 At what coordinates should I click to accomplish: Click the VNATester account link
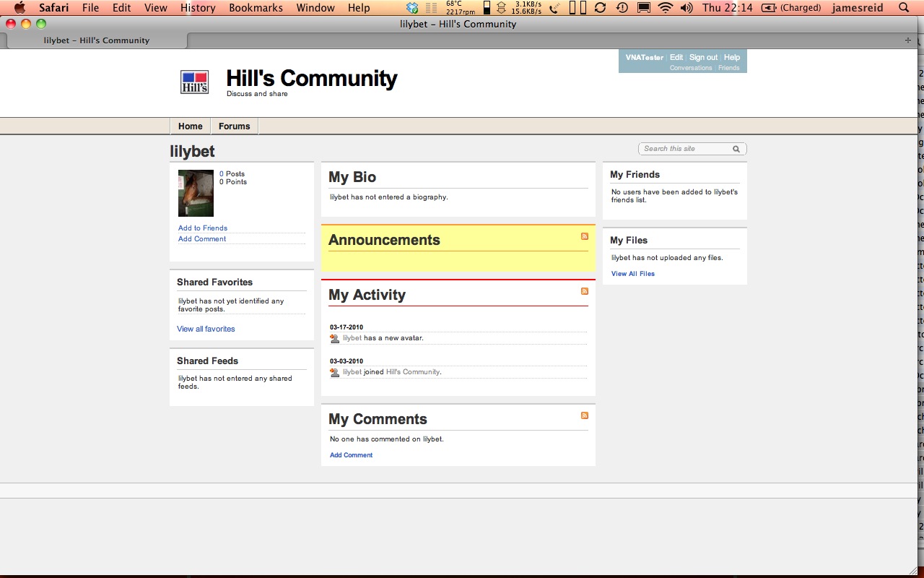tap(645, 58)
